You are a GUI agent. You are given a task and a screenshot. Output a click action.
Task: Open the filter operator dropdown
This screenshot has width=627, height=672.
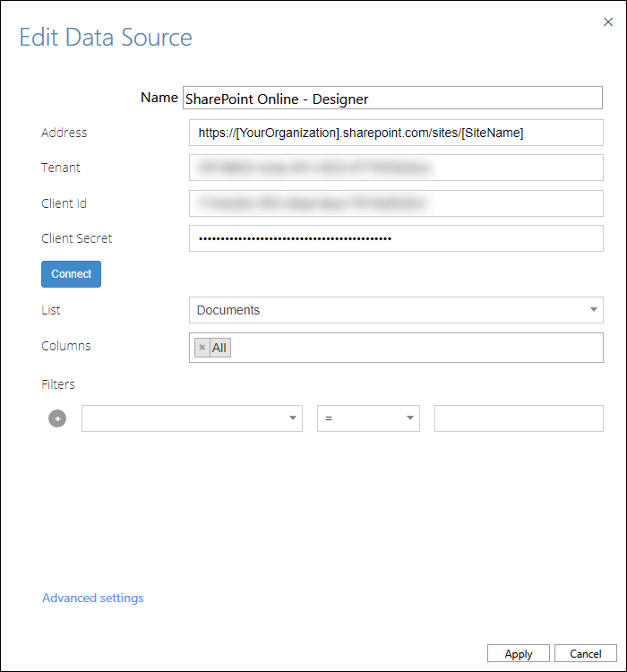(368, 418)
